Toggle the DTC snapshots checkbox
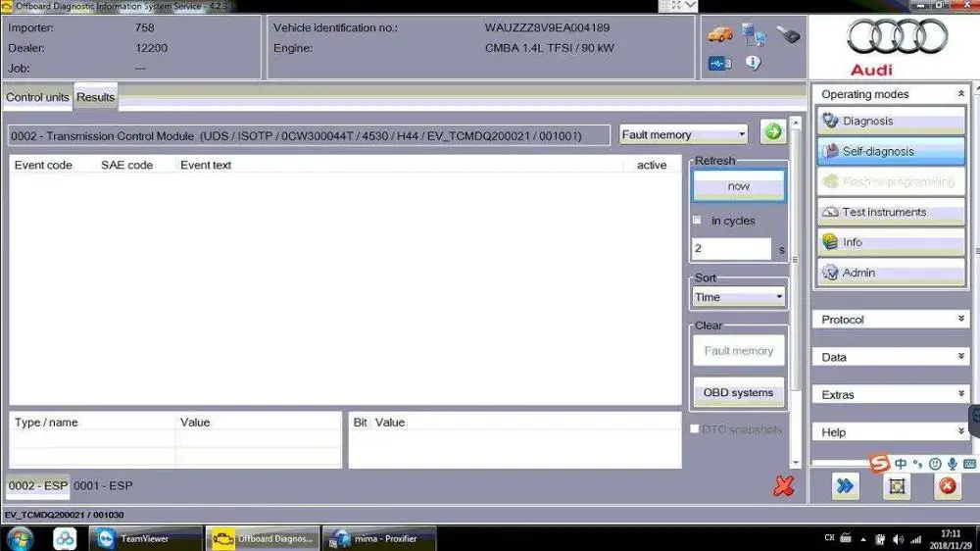Viewport: 980px width, 551px height. coord(695,429)
